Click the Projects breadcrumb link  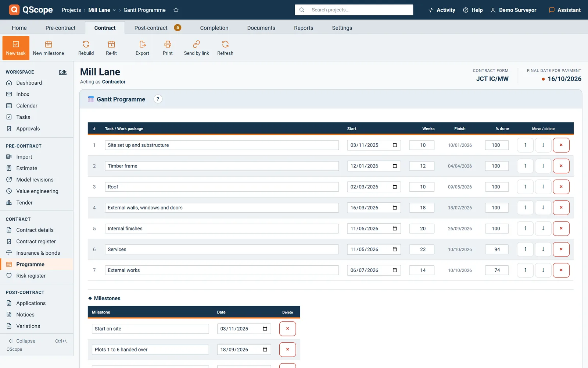(x=71, y=10)
